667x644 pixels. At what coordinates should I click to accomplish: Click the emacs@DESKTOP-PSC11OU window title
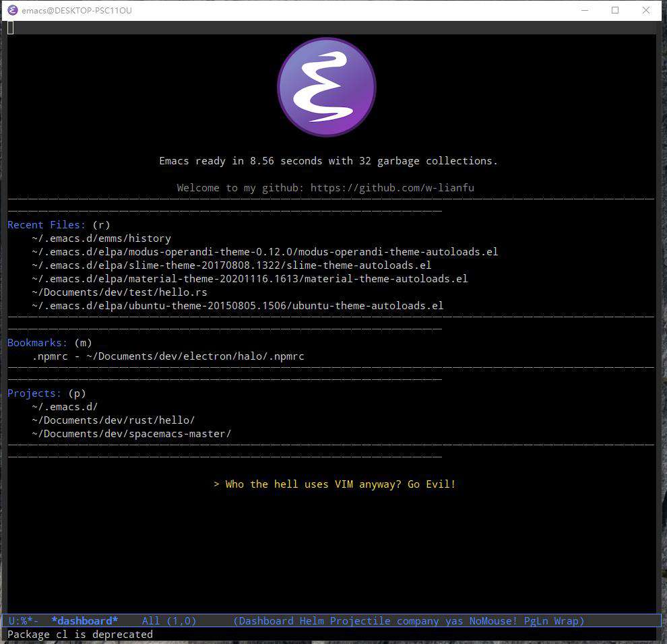[77, 10]
